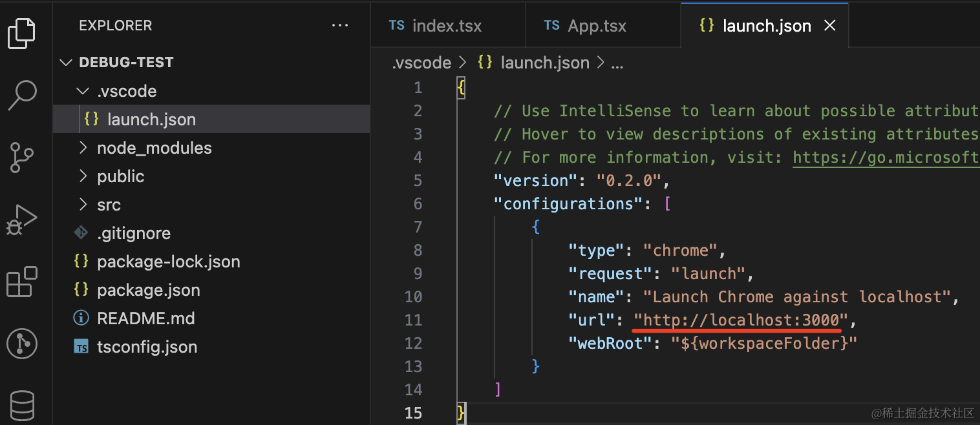
Task: Place cursor at closing brace on line 15
Action: coord(461,413)
